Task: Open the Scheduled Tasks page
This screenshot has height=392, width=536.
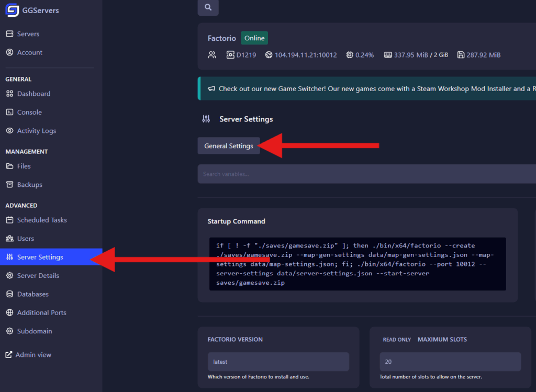Action: (42, 220)
